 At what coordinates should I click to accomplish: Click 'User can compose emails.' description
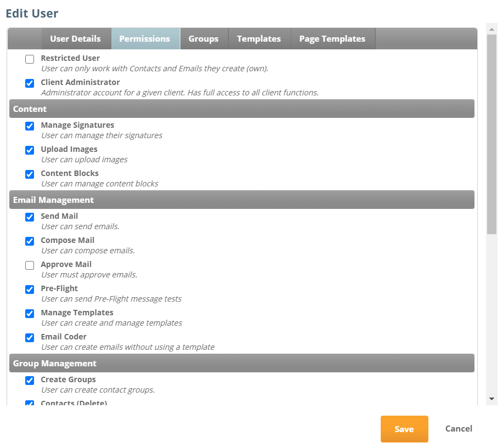[88, 251]
